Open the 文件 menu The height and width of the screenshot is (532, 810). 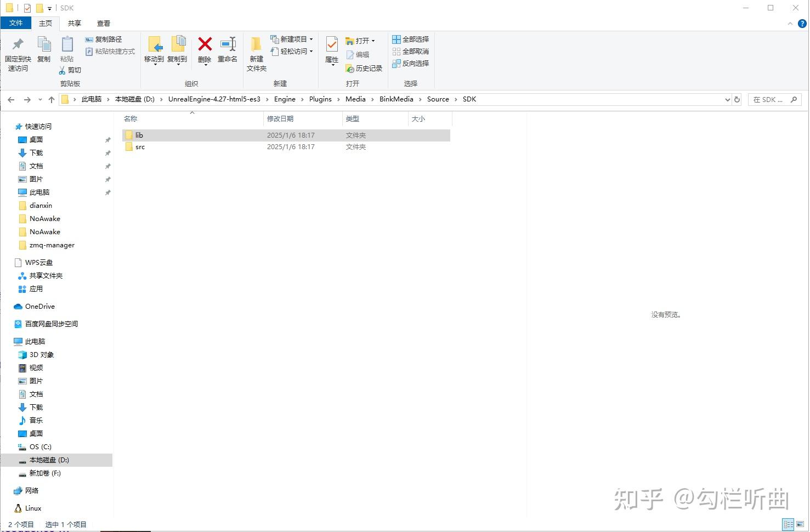click(16, 23)
